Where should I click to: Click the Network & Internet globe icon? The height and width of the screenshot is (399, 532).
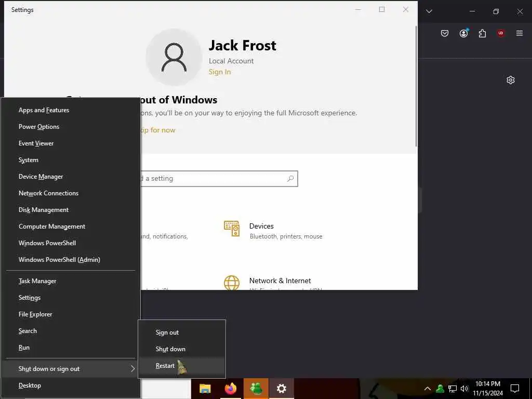point(232,283)
